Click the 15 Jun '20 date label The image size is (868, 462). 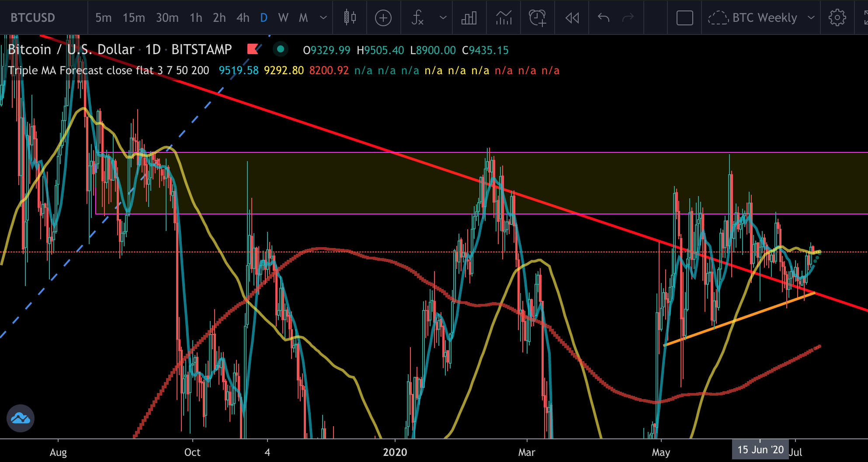tap(760, 450)
